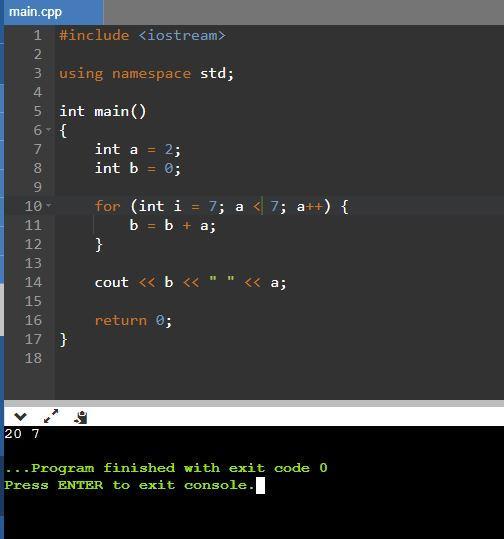504x539 pixels.
Task: Click the console output text 20 7
Action: [22, 434]
